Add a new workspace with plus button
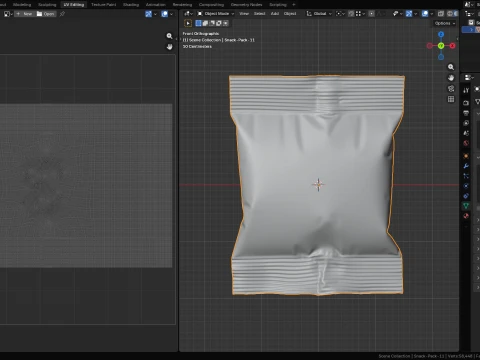Viewport: 480px width, 360px height. click(294, 5)
